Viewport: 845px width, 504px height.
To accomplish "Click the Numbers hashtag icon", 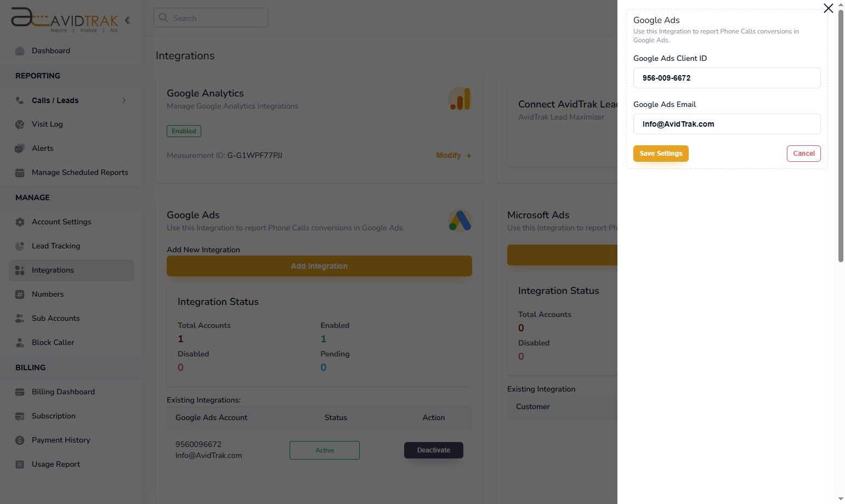I will pos(20,294).
